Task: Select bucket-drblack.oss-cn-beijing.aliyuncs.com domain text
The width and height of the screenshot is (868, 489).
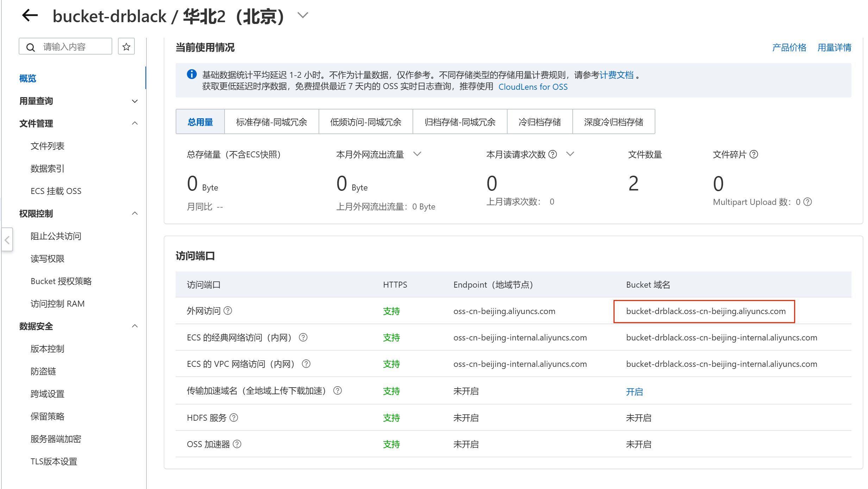Action: [x=706, y=311]
